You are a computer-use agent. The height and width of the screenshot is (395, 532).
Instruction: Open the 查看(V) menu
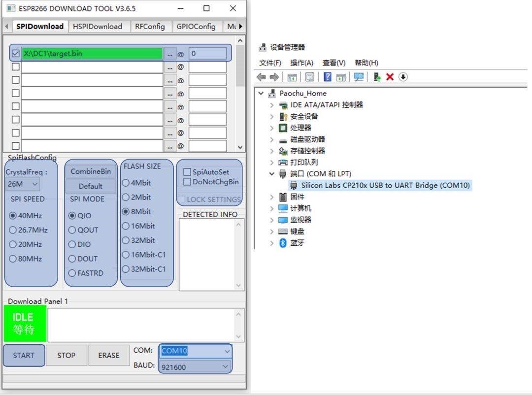[x=335, y=63]
